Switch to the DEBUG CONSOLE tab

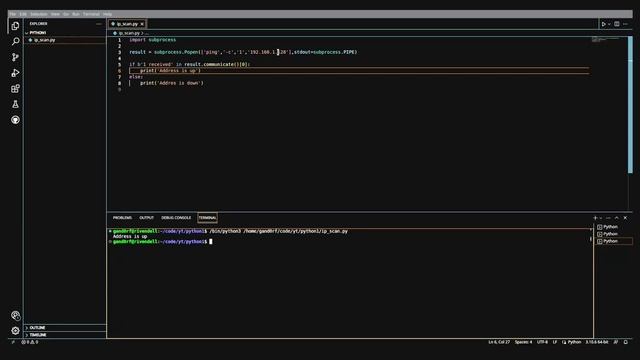[176, 218]
